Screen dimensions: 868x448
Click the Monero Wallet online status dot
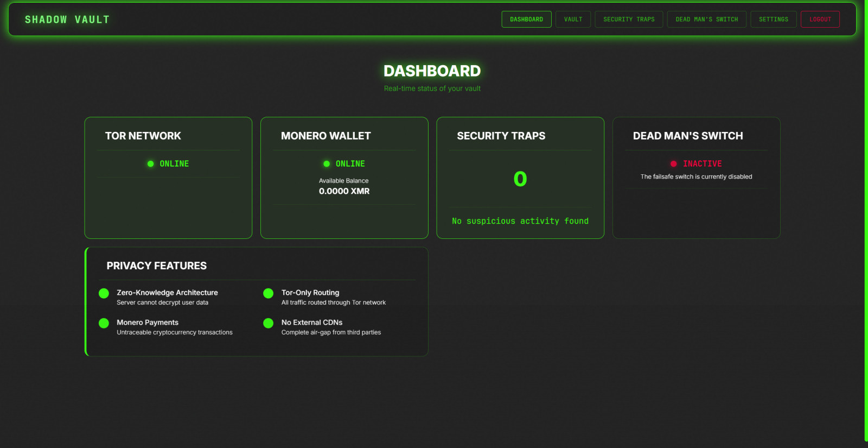pyautogui.click(x=327, y=164)
